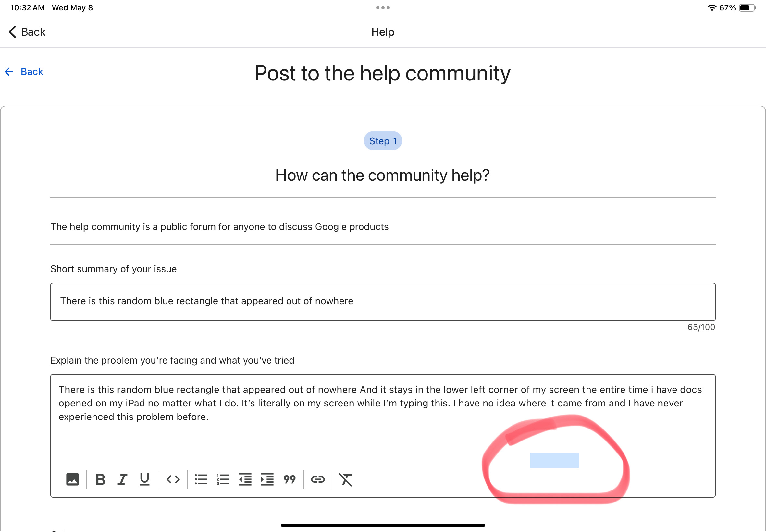Toggle italic formatting
Viewport: 766px width, 532px height.
pos(122,479)
